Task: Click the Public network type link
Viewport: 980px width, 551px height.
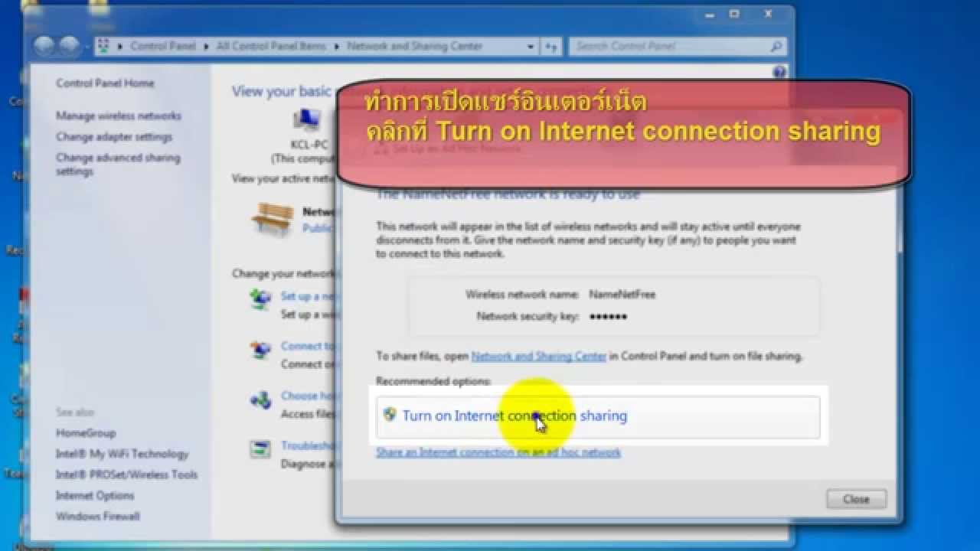Action: point(318,228)
